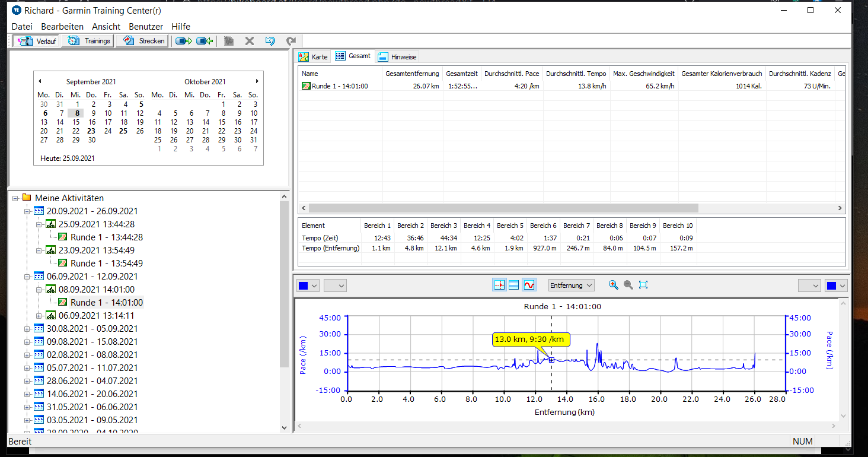Viewport: 868px width, 457px height.
Task: Click the grayed-out new item icon
Action: tap(229, 41)
